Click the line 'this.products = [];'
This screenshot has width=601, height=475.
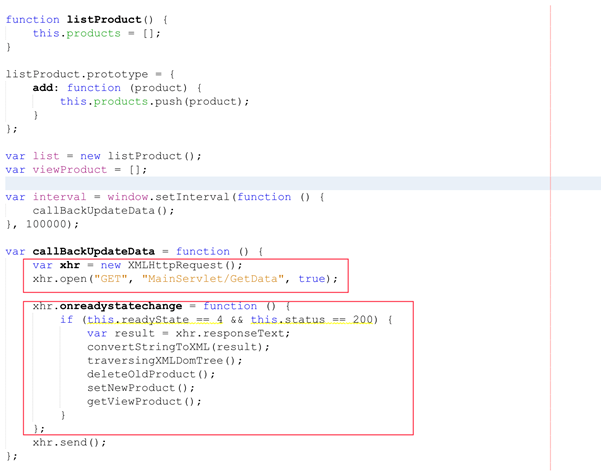96,33
